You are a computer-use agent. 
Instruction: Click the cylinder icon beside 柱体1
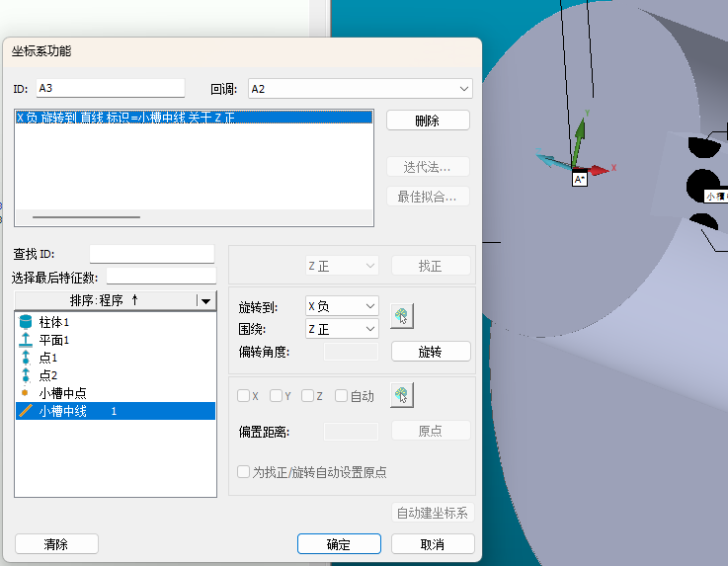click(26, 322)
